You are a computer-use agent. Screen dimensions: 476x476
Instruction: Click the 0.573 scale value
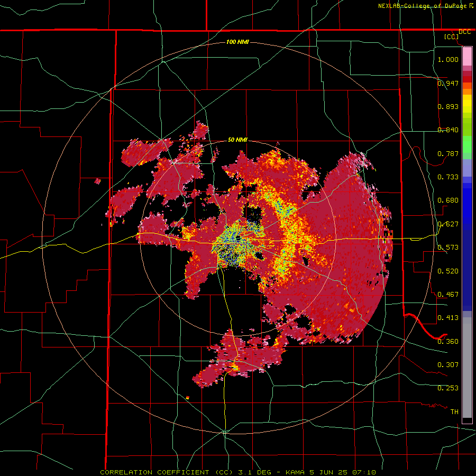[448, 248]
